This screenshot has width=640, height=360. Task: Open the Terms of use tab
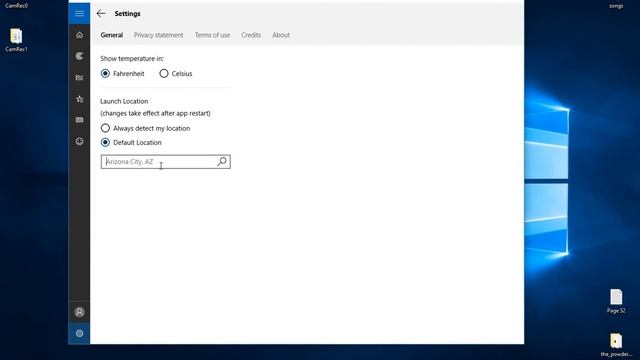tap(212, 35)
